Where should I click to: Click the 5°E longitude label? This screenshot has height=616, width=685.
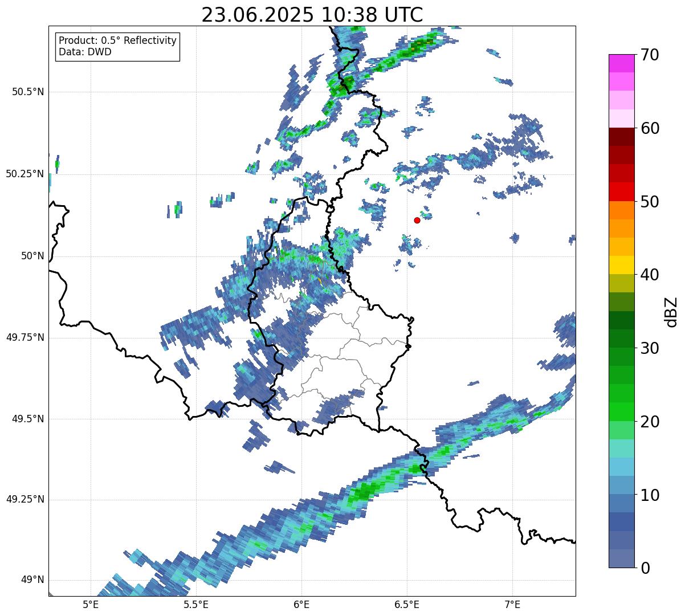[91, 604]
